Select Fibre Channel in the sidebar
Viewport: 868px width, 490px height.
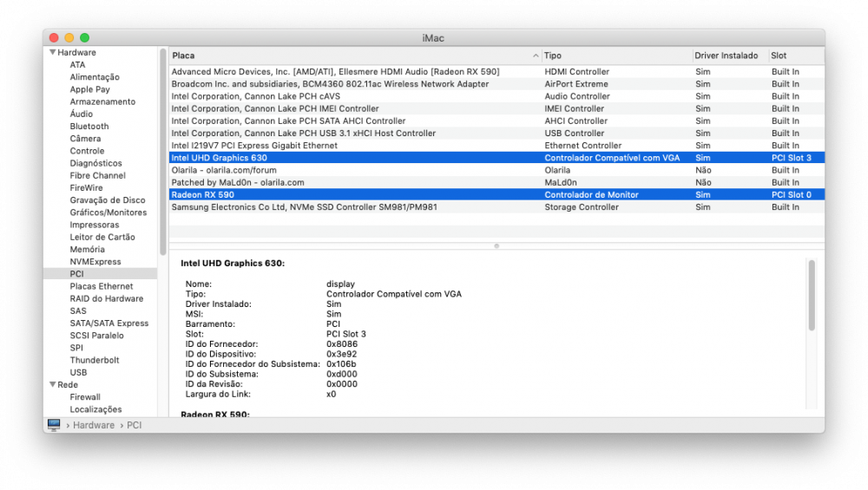(97, 175)
